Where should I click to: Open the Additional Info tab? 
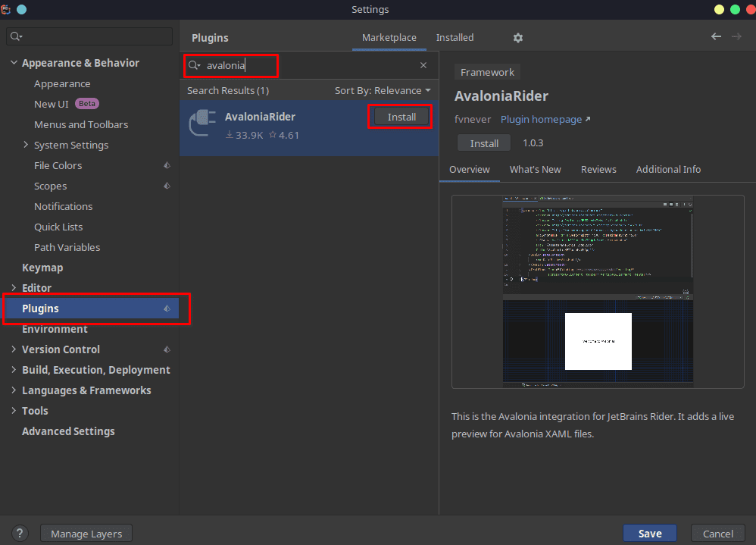(x=668, y=169)
